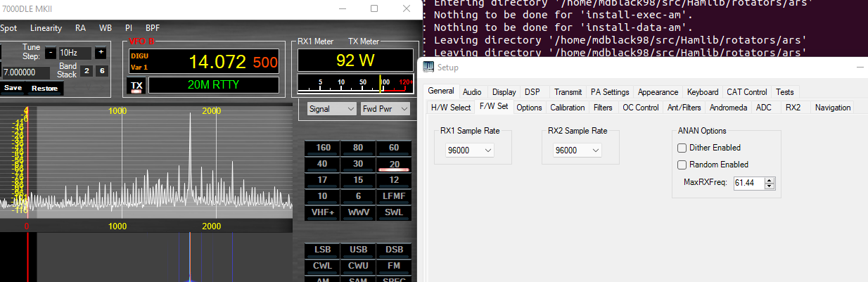Switch to CWU mode
This screenshot has width=868, height=282.
pyautogui.click(x=358, y=267)
